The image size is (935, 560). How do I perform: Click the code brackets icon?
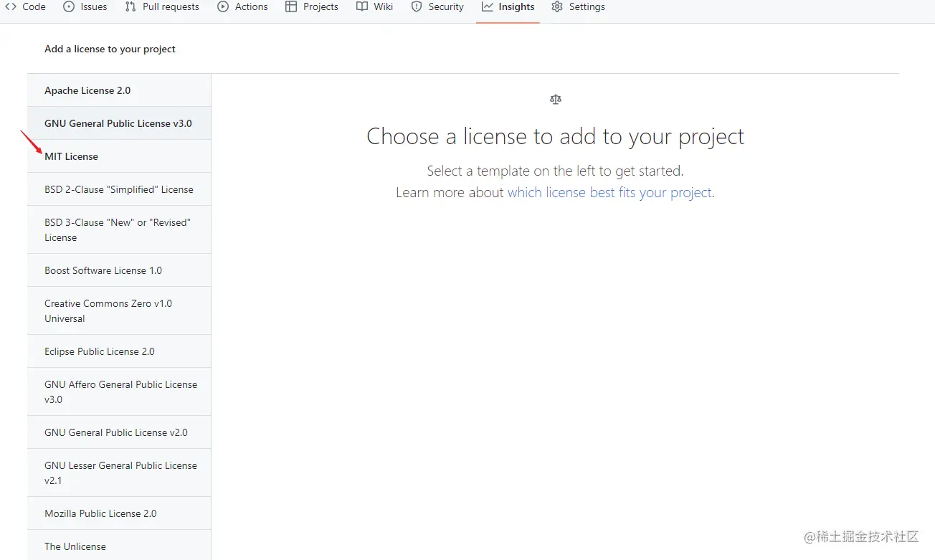click(10, 6)
